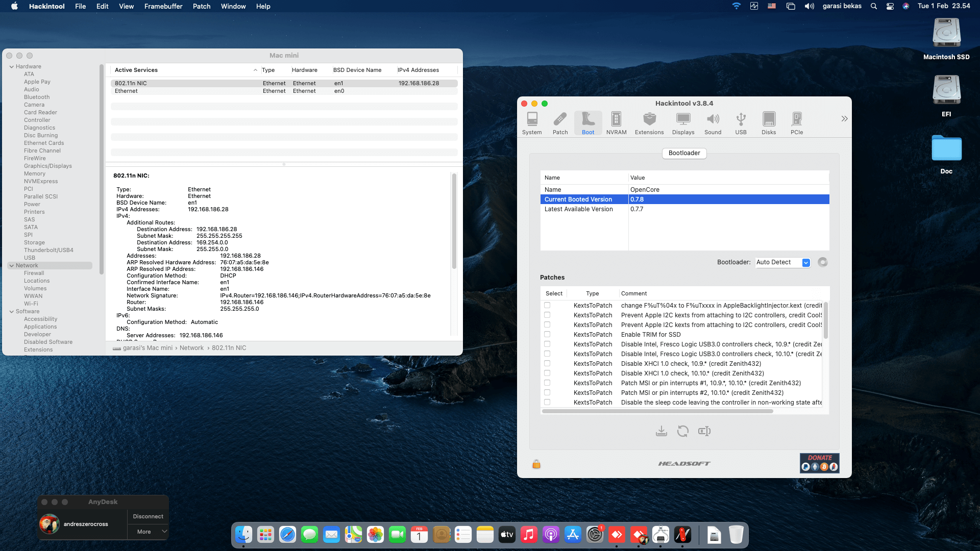Screen dimensions: 980x551
Task: Open the Framebuffer menu
Action: pyautogui.click(x=163, y=6)
